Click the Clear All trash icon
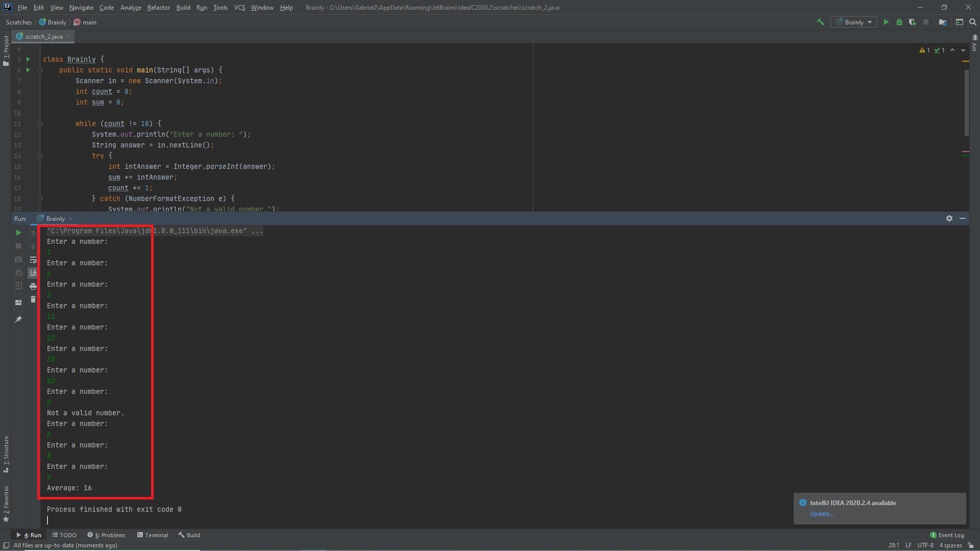 pyautogui.click(x=33, y=299)
